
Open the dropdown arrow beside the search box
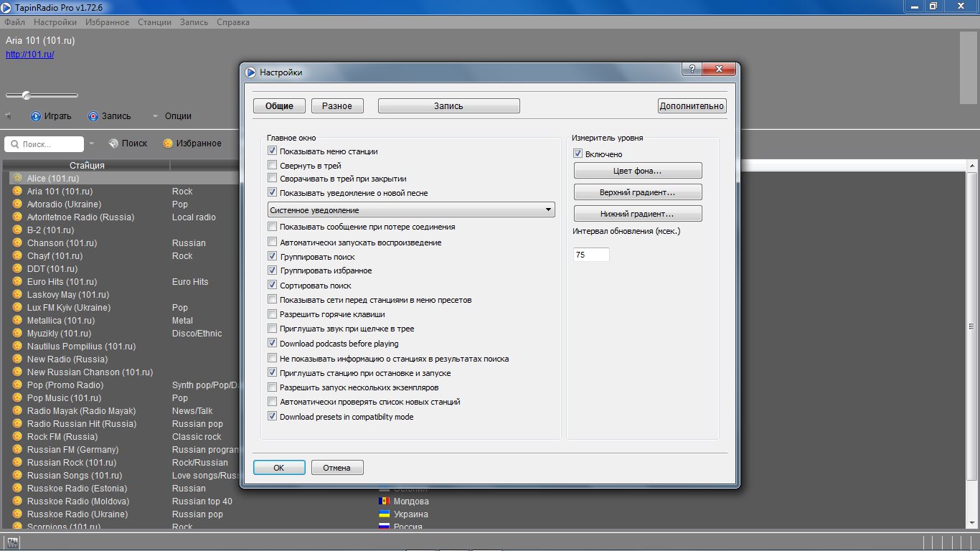click(92, 144)
